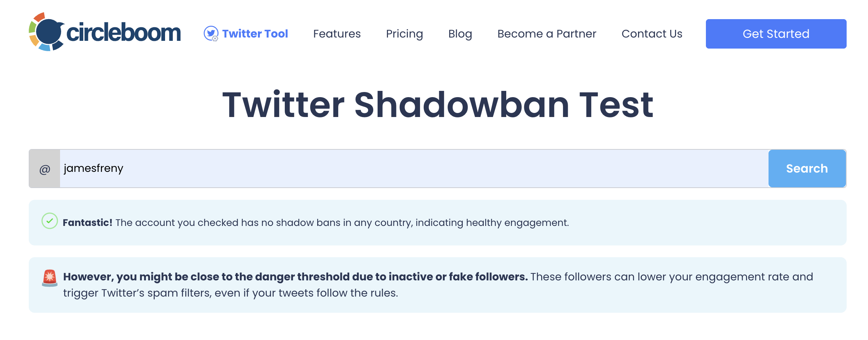The height and width of the screenshot is (340, 868).
Task: Select the Twitter bird icon in the navbar
Action: (x=211, y=32)
